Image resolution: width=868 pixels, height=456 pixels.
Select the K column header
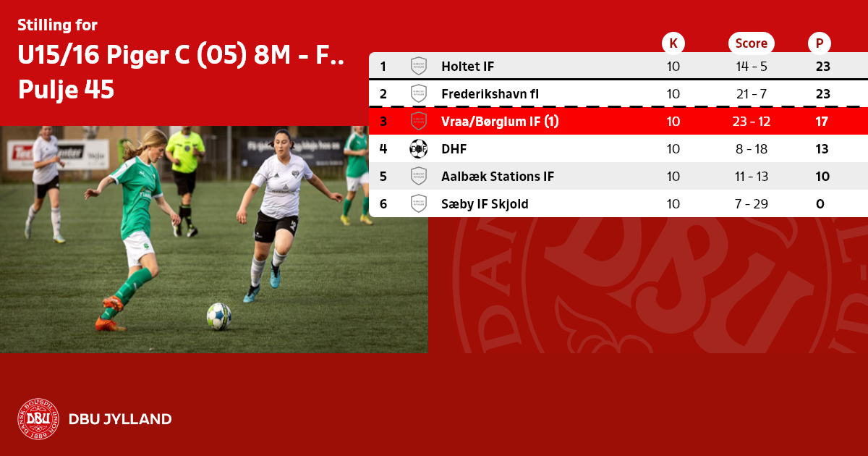(673, 43)
